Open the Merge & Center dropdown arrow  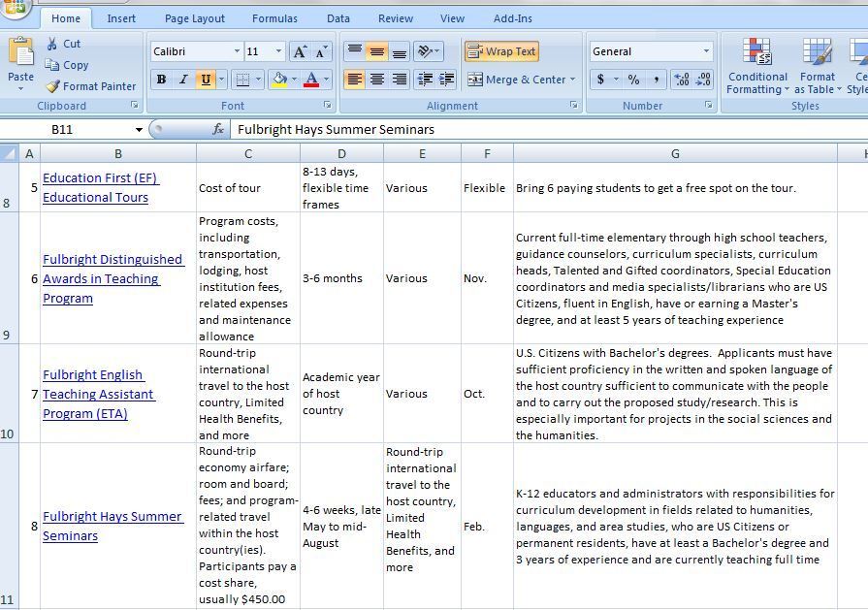572,80
